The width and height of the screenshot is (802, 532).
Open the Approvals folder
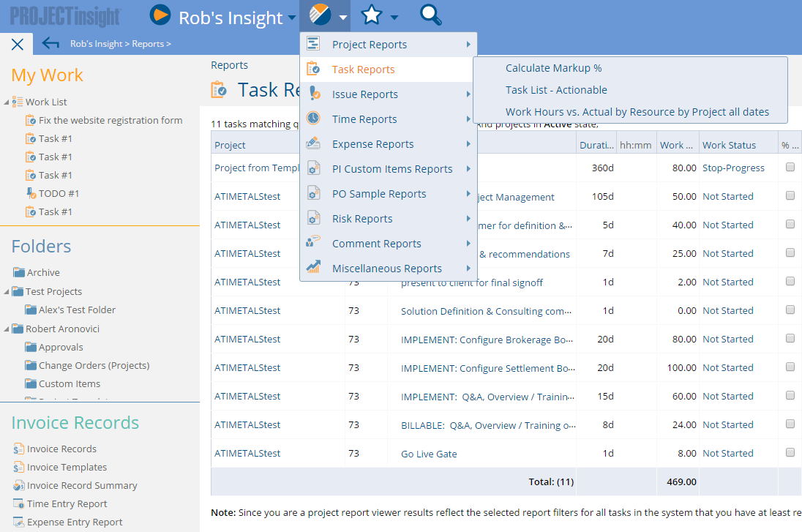click(x=61, y=348)
